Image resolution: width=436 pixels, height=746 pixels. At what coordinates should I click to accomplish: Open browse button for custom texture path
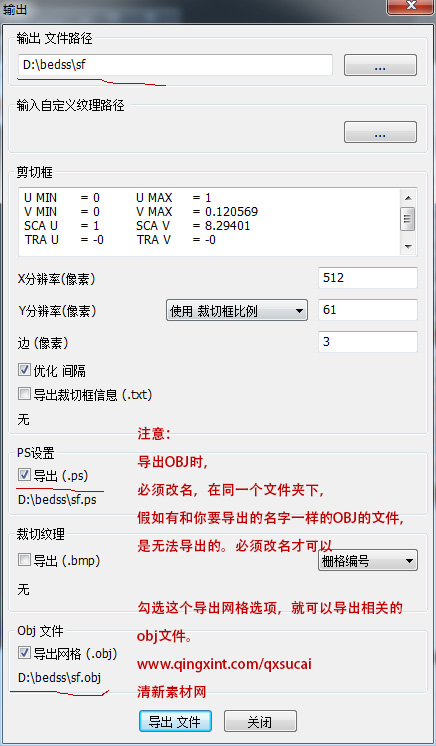click(x=380, y=132)
